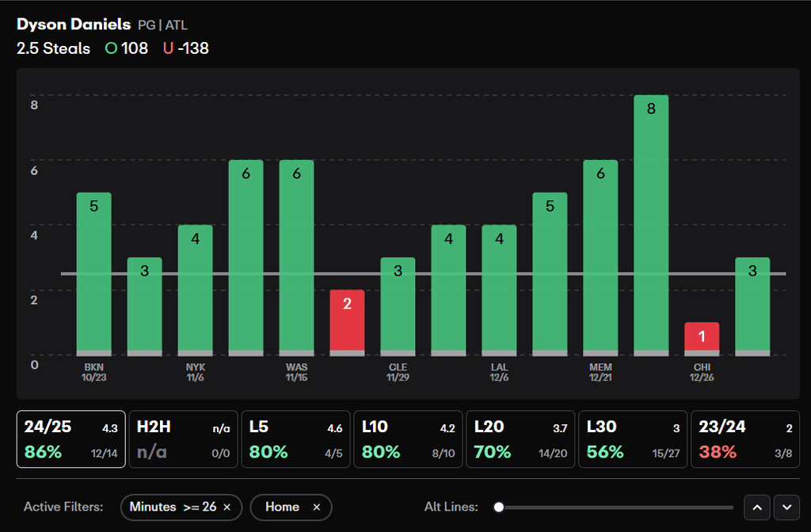
Task: Select the Under -138 odds
Action: [x=186, y=48]
